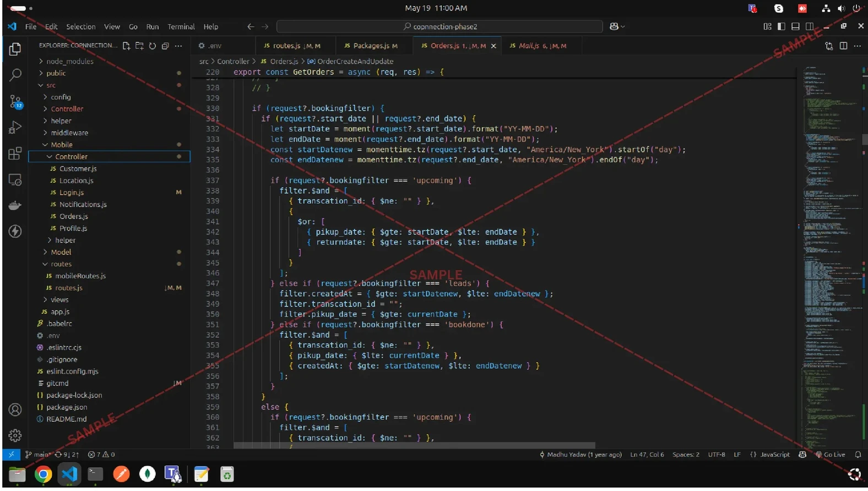Open the Extensions view
The image size is (868, 491).
click(x=15, y=154)
